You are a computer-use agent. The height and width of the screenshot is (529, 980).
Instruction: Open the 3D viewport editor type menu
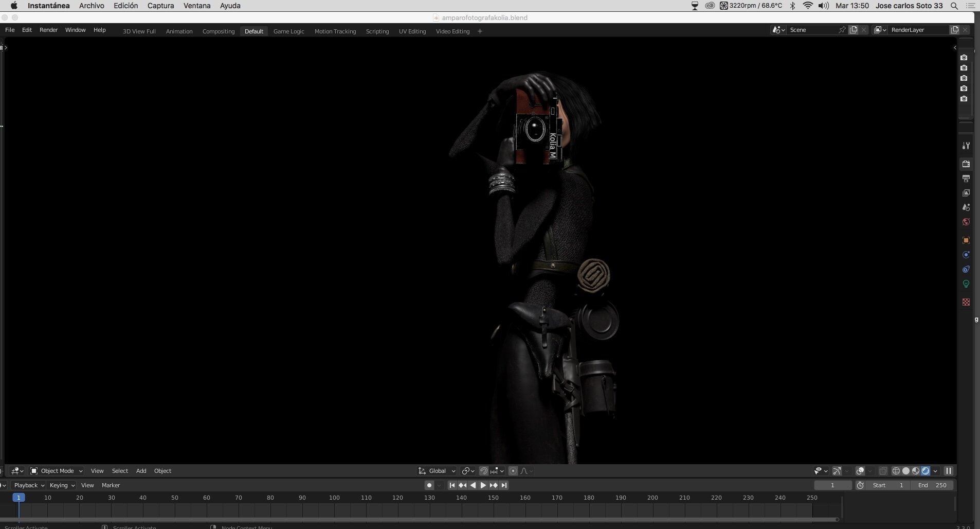17,471
